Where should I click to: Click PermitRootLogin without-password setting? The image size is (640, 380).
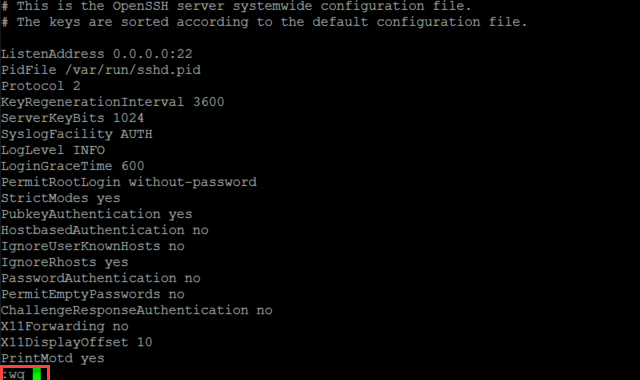(129, 182)
